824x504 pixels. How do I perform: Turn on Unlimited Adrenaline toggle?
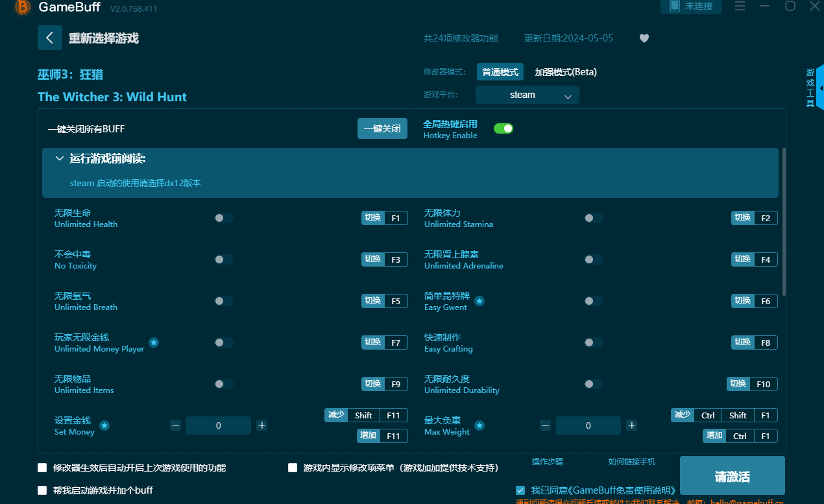point(593,259)
